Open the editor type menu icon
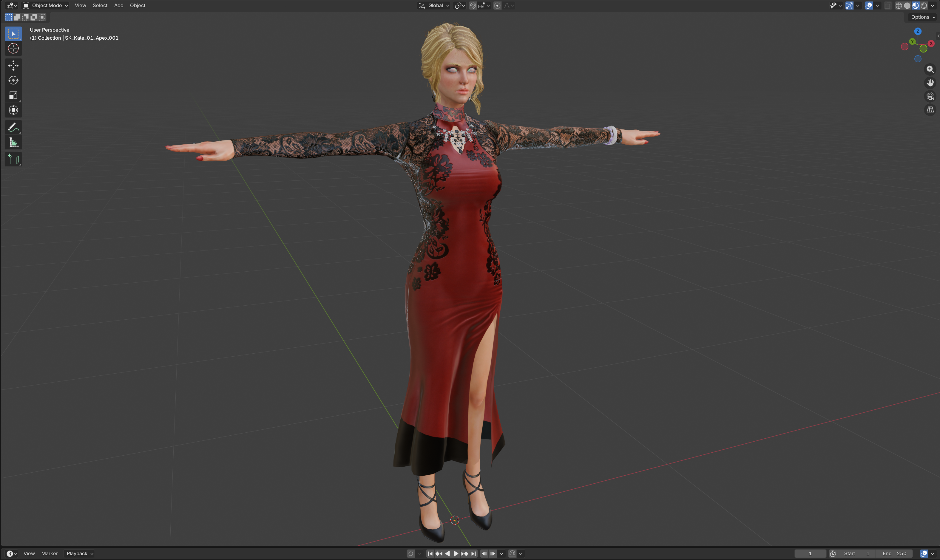This screenshot has height=560, width=940. (x=12, y=5)
